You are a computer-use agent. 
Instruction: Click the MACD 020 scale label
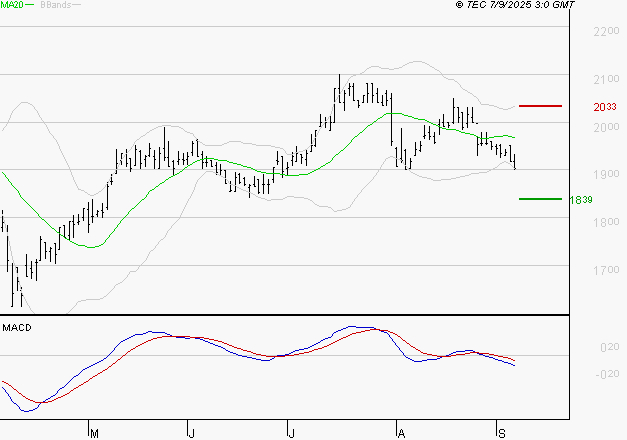[x=606, y=347]
